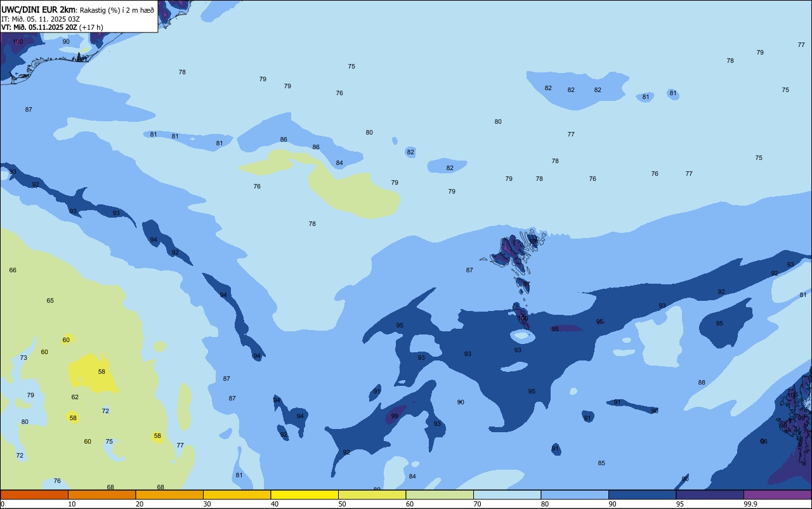Image resolution: width=812 pixels, height=509 pixels.
Task: Select the map humidity value '62'
Action: coord(75,397)
